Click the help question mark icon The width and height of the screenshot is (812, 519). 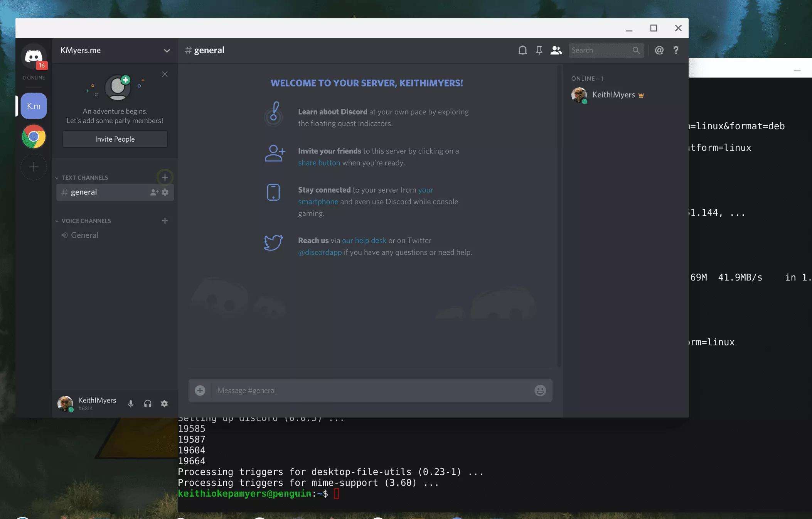676,50
